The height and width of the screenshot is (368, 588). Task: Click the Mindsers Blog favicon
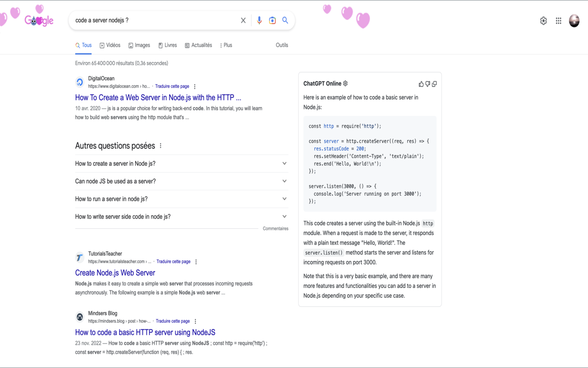(80, 317)
